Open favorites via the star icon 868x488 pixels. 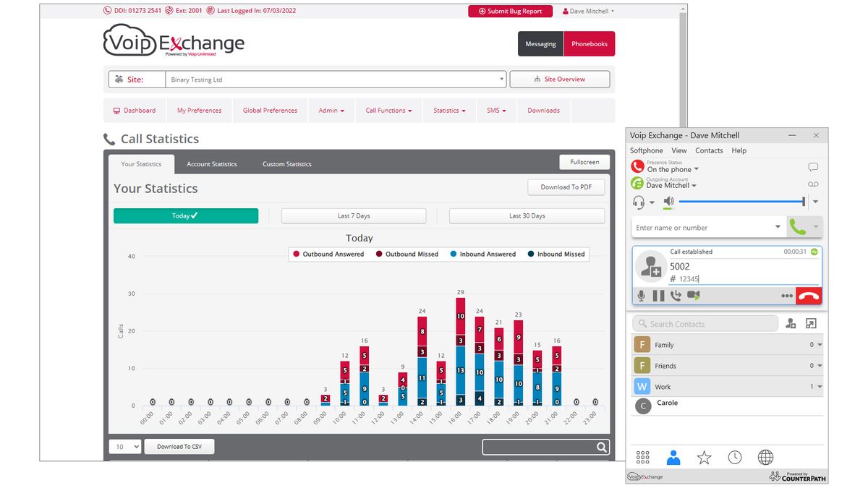704,457
